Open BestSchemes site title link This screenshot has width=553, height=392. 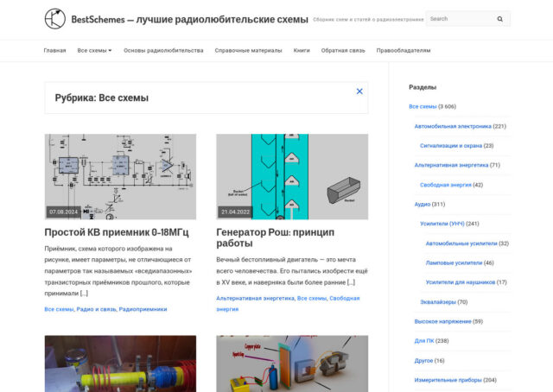(190, 19)
